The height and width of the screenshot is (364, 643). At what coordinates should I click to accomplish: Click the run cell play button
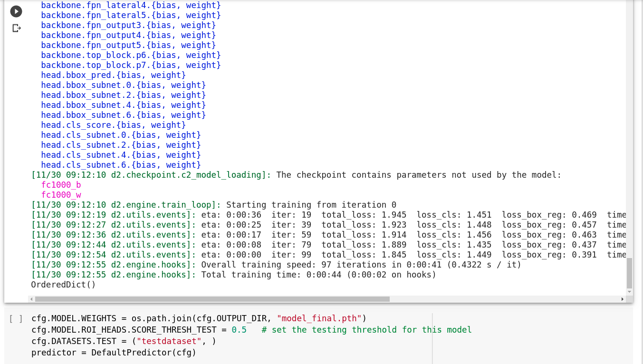[x=16, y=11]
